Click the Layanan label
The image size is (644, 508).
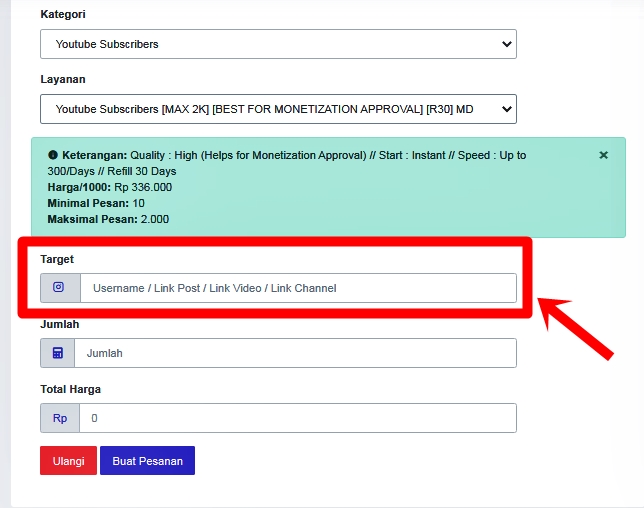click(x=63, y=79)
